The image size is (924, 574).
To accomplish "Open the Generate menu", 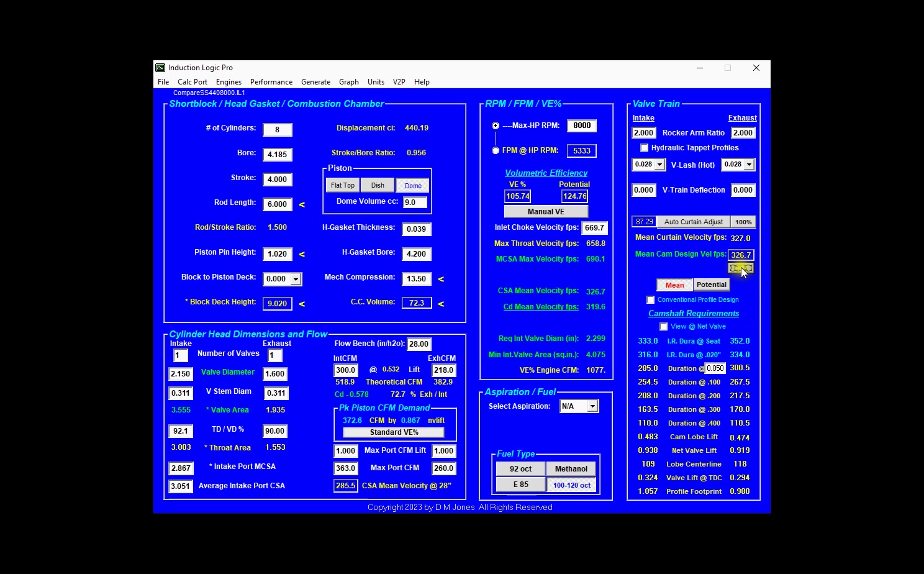I will tap(316, 82).
